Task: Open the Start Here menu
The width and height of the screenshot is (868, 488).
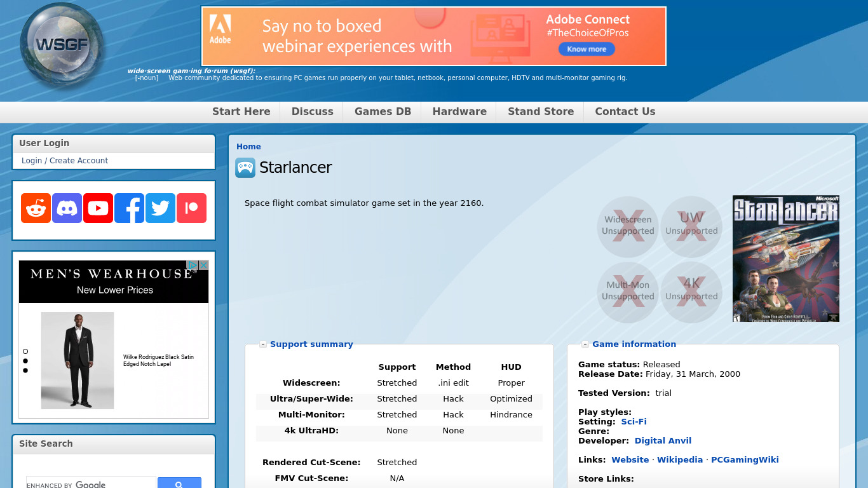Action: point(241,112)
